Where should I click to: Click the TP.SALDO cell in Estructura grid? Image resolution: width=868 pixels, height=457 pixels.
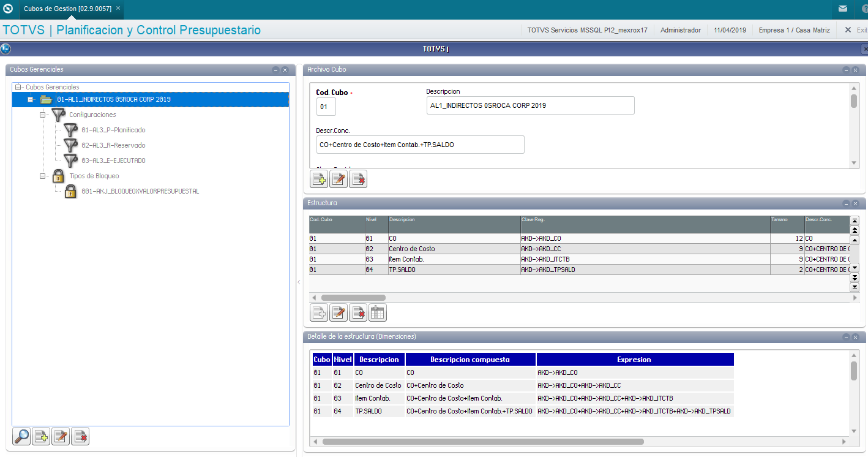[x=454, y=270]
